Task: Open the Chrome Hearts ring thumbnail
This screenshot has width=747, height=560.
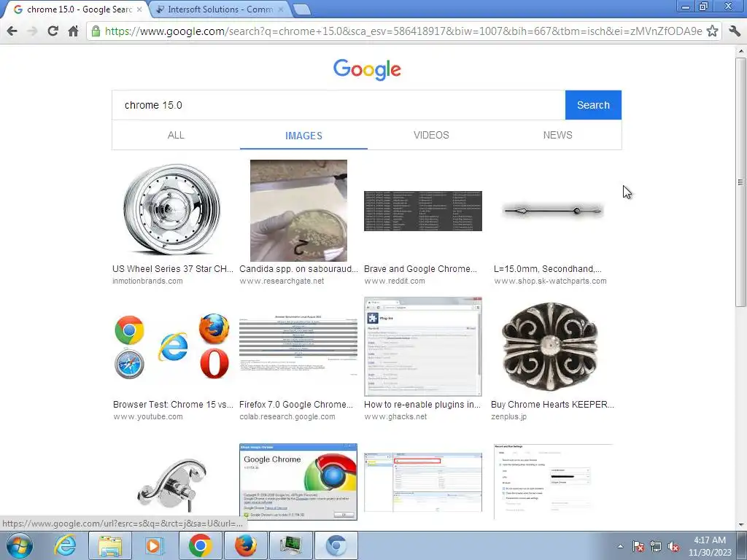Action: [x=550, y=346]
